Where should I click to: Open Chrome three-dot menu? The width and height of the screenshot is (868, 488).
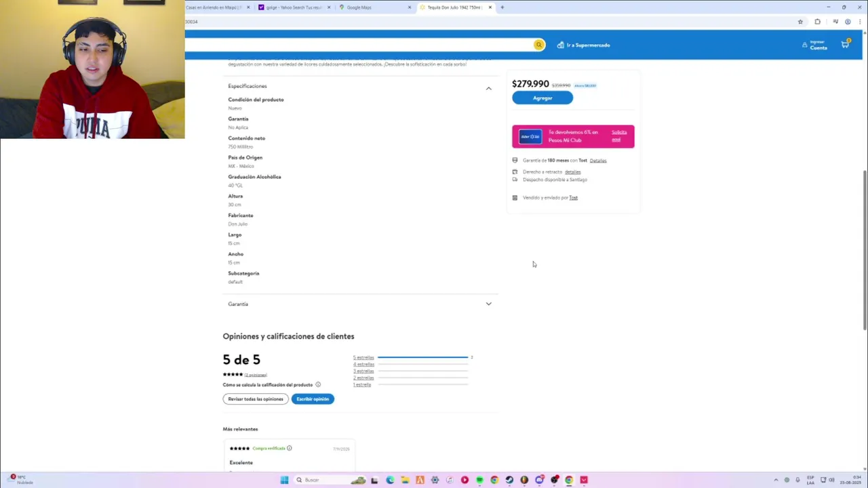859,22
